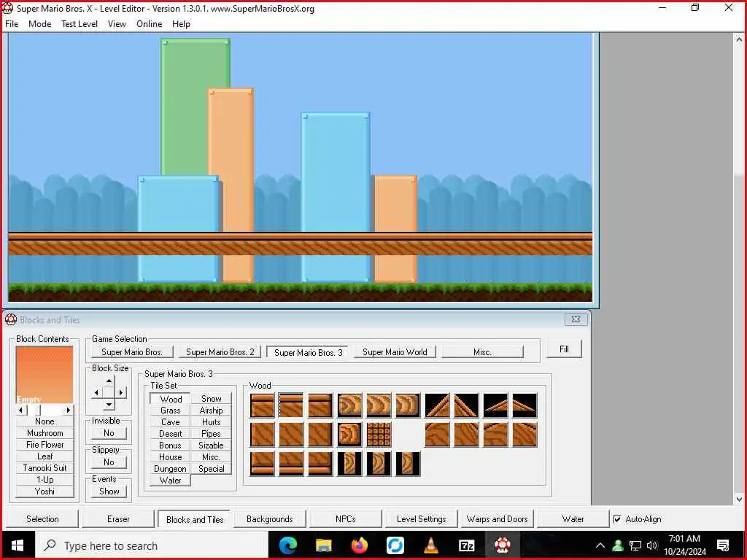Viewport: 747px width, 560px height.
Task: Pick the bottom-left corner wood tile
Action: coord(262,464)
